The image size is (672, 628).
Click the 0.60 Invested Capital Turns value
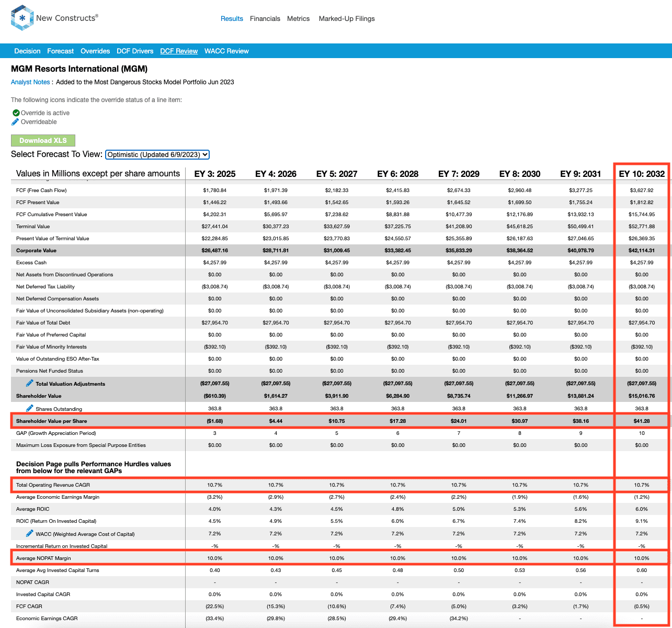coord(642,570)
